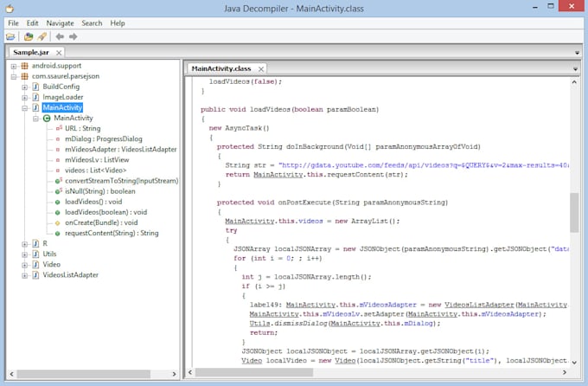588x386 pixels.
Task: Click the Utils class file icon
Action: coord(35,254)
